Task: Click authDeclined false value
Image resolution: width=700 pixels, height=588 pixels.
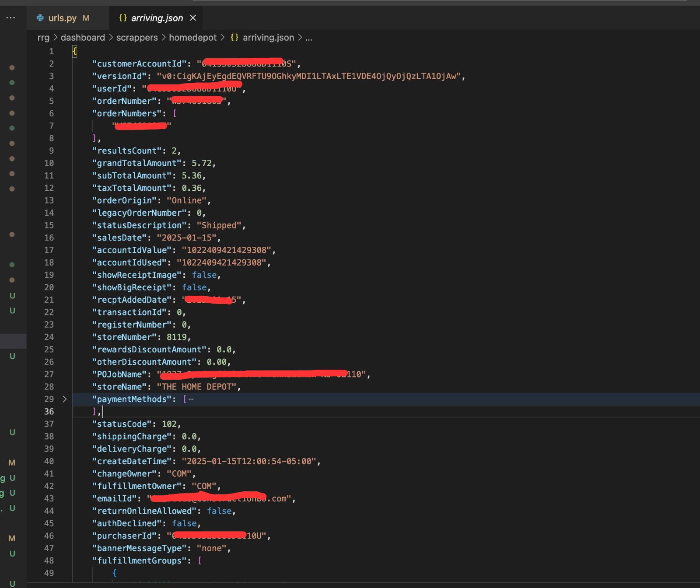Action: pos(184,523)
